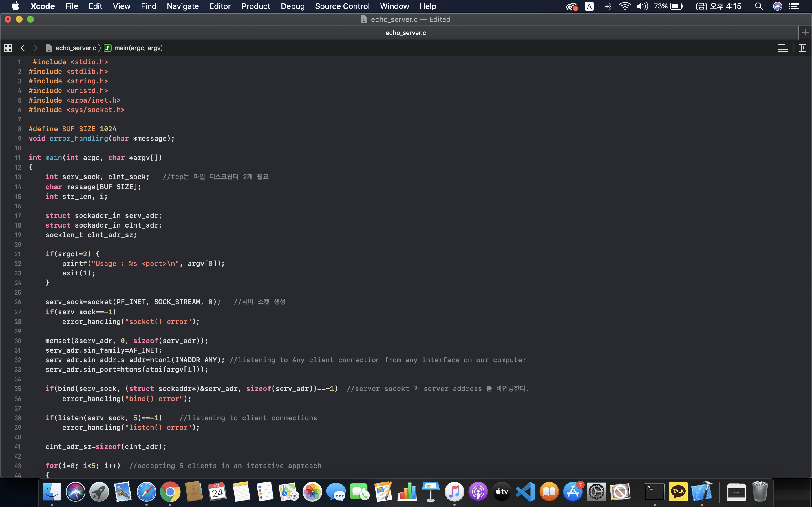Open the Product menu
The width and height of the screenshot is (812, 507).
coord(256,6)
